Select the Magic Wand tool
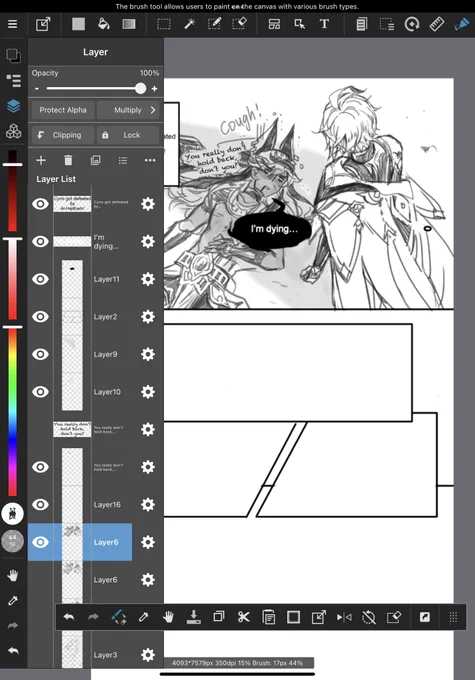This screenshot has height=680, width=475. (x=189, y=24)
